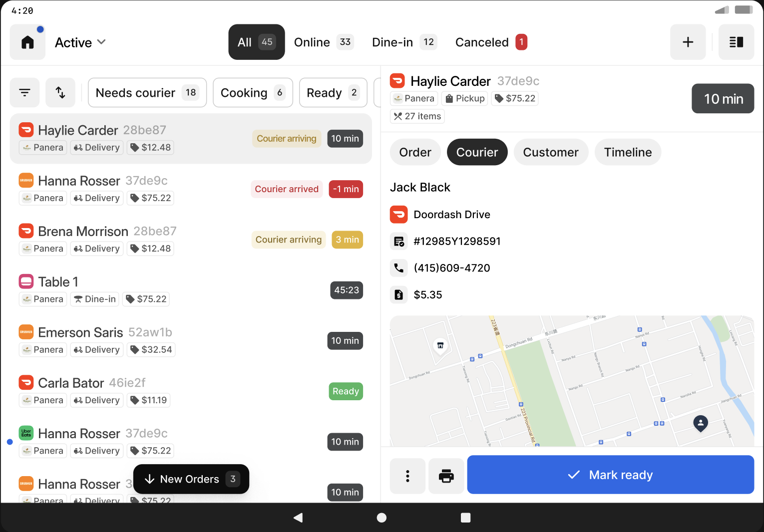
Task: Tap the courier phone number icon
Action: pos(398,268)
